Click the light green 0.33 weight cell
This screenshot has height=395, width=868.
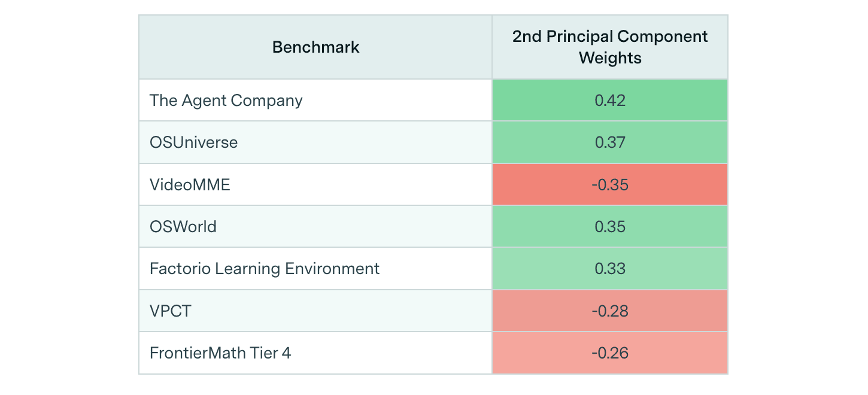610,269
